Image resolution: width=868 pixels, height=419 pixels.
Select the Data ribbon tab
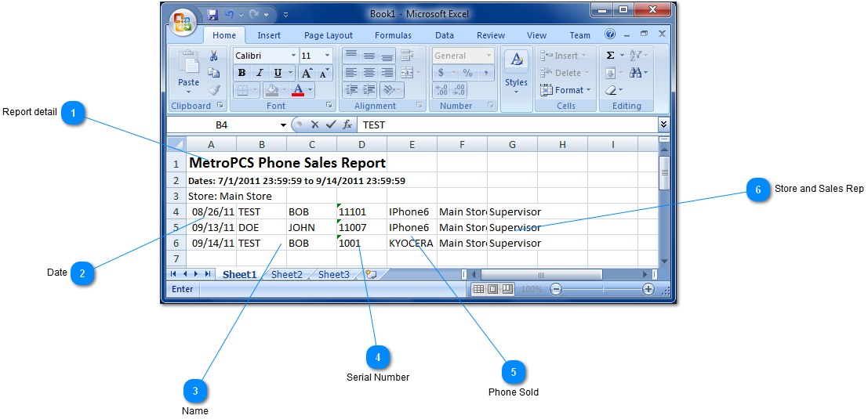pos(445,35)
